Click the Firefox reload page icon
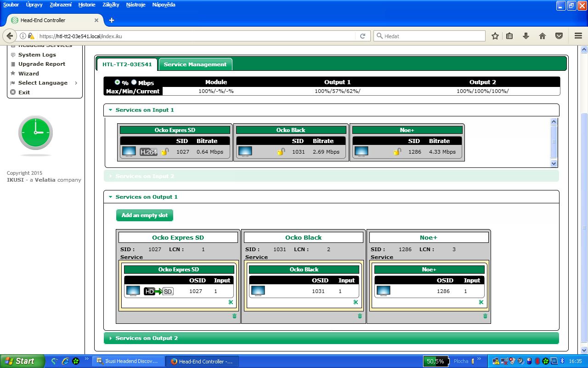This screenshot has height=368, width=588. click(x=362, y=36)
